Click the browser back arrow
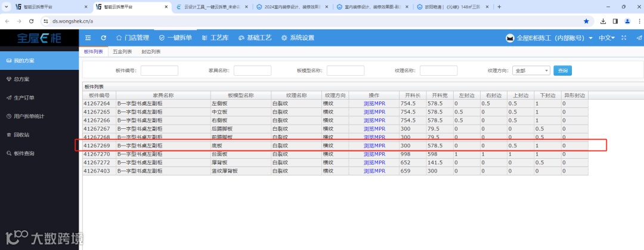Viewport: 644px width, 250px height. coord(7,21)
